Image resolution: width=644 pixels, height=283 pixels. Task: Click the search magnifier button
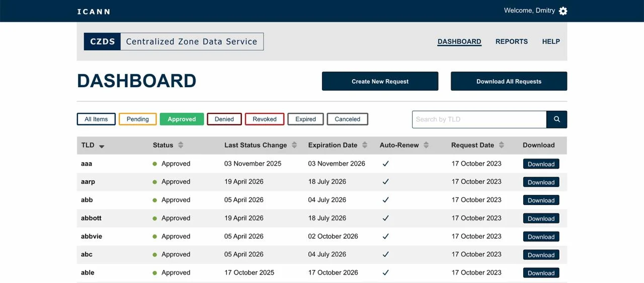[x=557, y=119]
